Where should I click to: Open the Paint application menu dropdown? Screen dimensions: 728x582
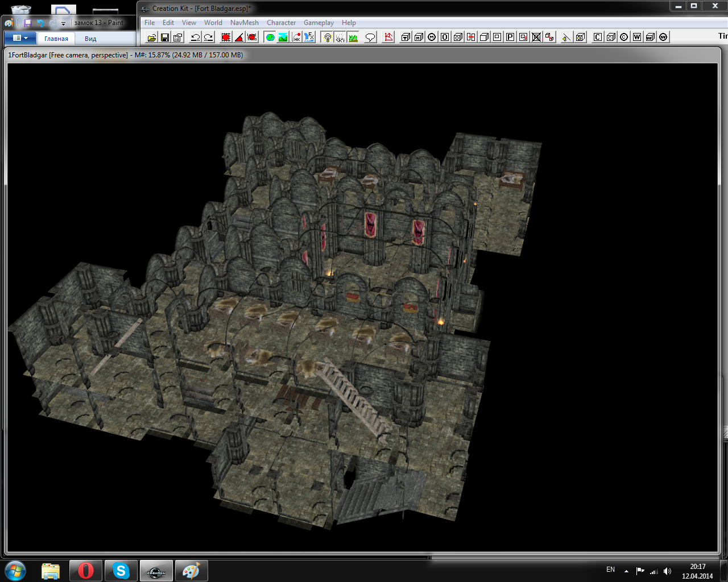point(20,38)
